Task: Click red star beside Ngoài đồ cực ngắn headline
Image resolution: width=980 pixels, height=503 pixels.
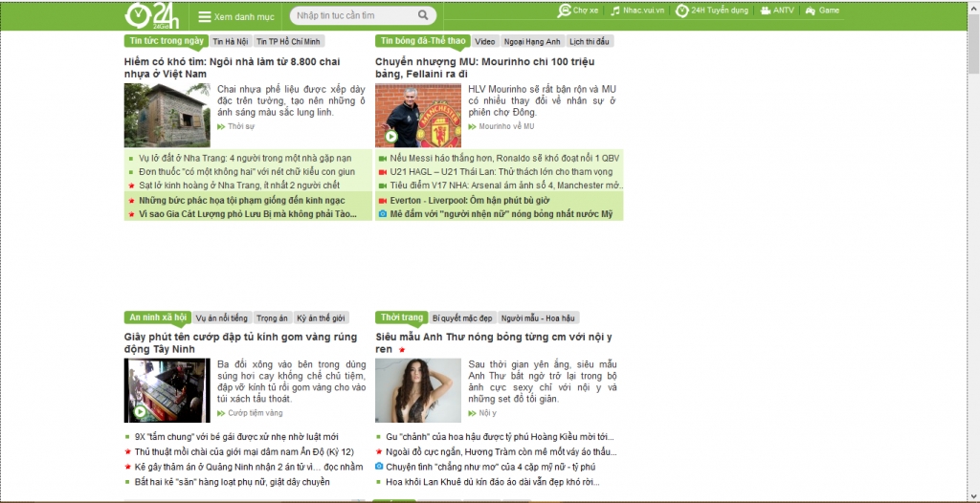Action: click(x=379, y=451)
